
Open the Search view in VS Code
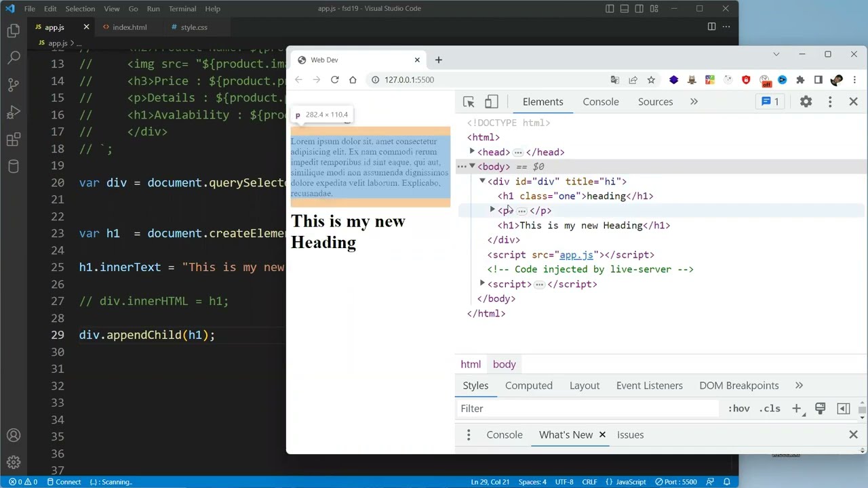14,58
